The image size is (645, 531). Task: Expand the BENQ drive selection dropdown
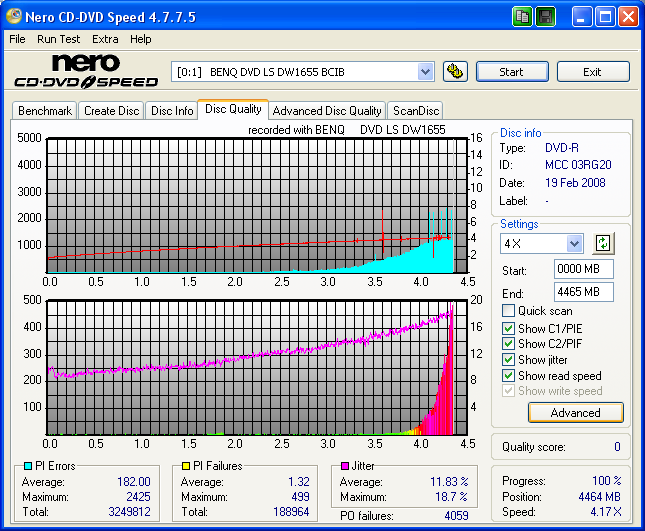tap(425, 72)
